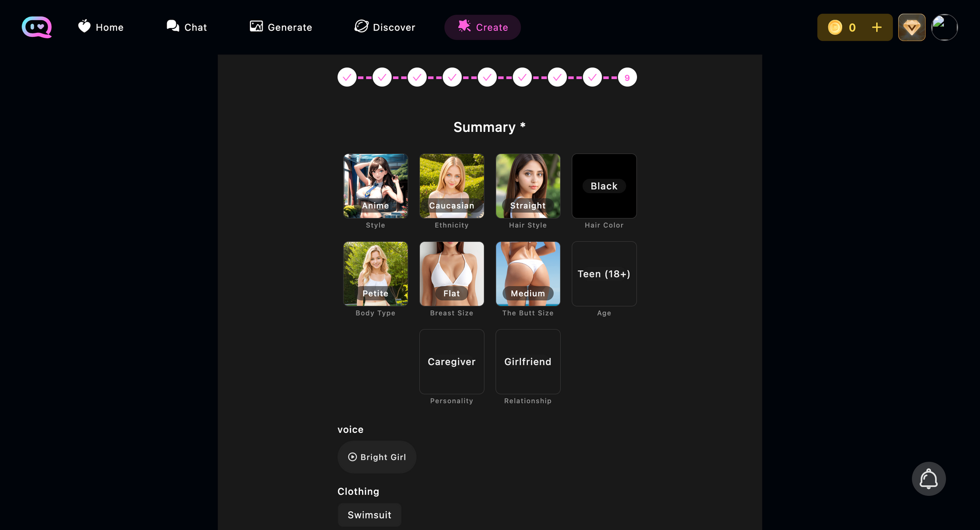Click step 9 progress indicator
The image size is (980, 530).
point(627,77)
